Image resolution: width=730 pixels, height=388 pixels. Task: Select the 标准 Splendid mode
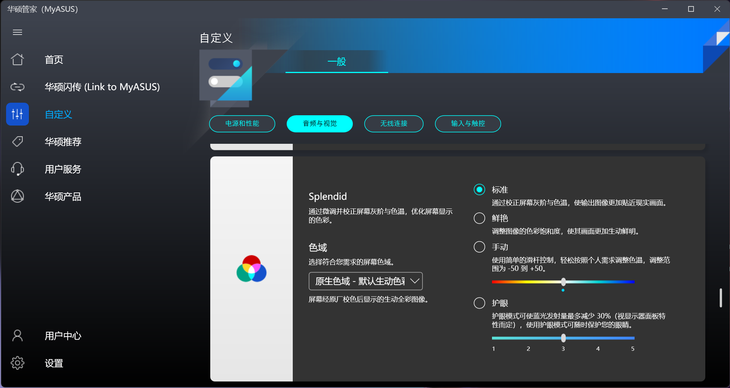[x=479, y=190]
